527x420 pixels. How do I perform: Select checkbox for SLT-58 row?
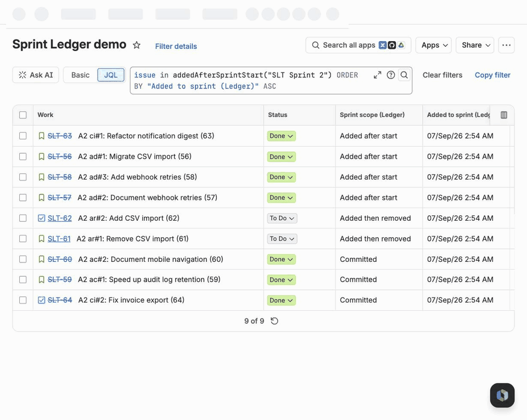[x=23, y=177]
